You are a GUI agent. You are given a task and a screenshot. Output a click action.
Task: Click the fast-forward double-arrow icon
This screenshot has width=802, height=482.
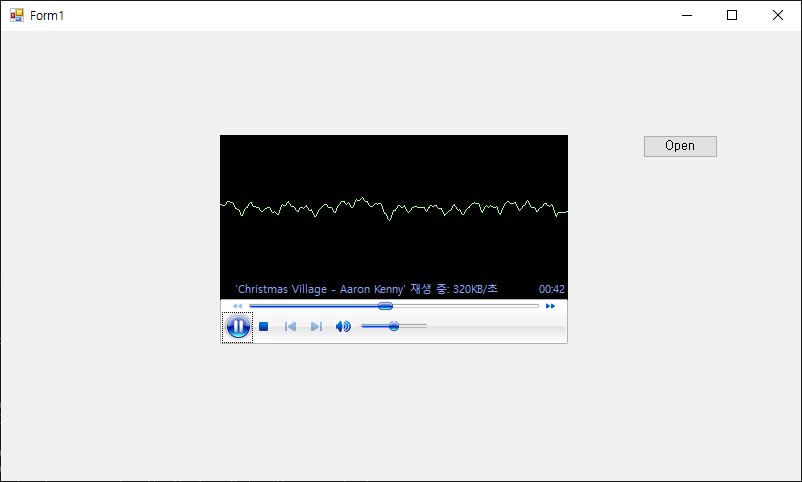click(x=550, y=306)
